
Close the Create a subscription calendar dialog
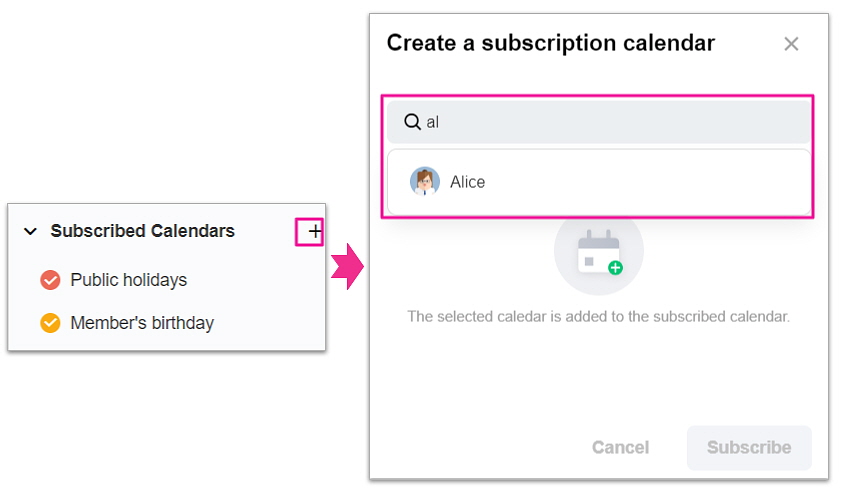[x=791, y=44]
